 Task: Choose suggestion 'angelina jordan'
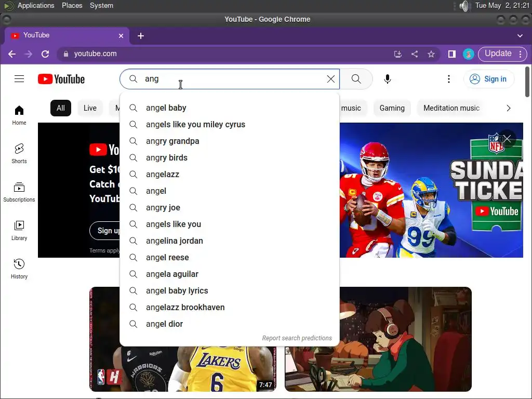pos(230,241)
